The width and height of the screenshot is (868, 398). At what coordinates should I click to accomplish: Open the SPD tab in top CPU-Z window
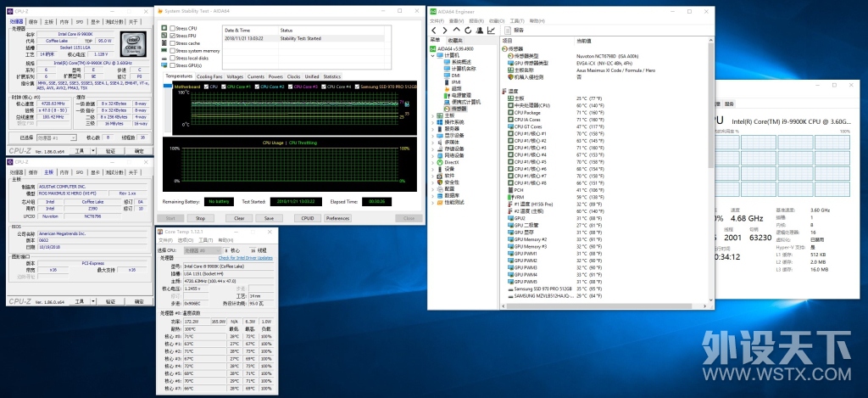(x=80, y=21)
